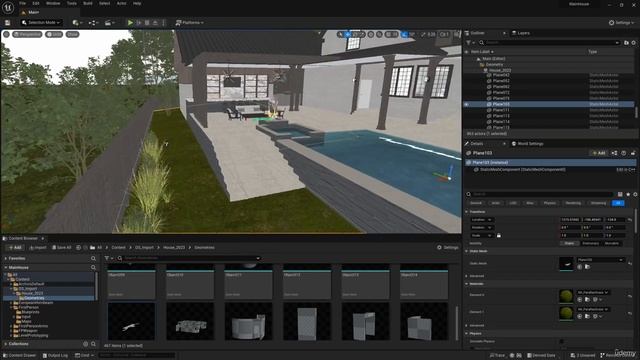Click the Element 1 material sphere swatch
Screen dimensions: 640x360
pyautogui.click(x=566, y=313)
